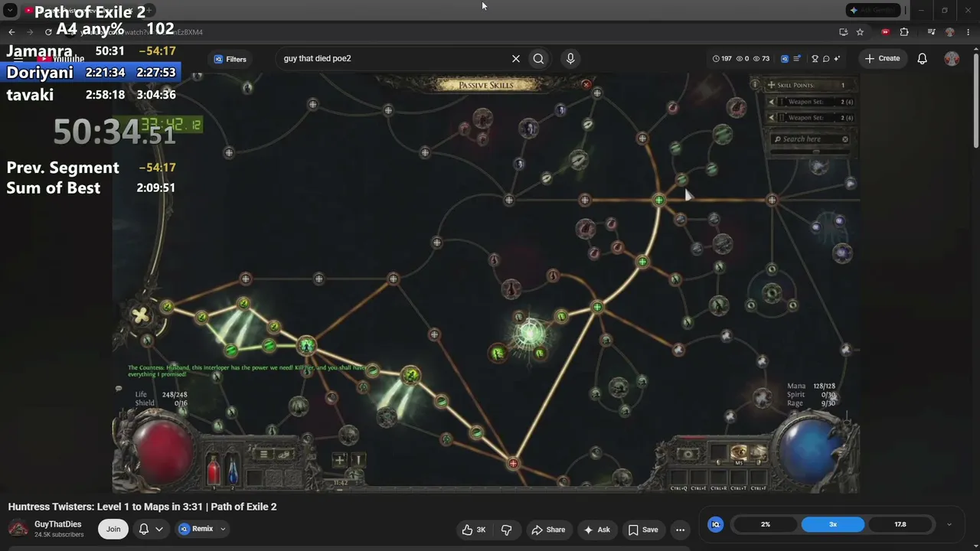The width and height of the screenshot is (980, 551).
Task: Open the subscription notification bell dropdown
Action: click(151, 529)
